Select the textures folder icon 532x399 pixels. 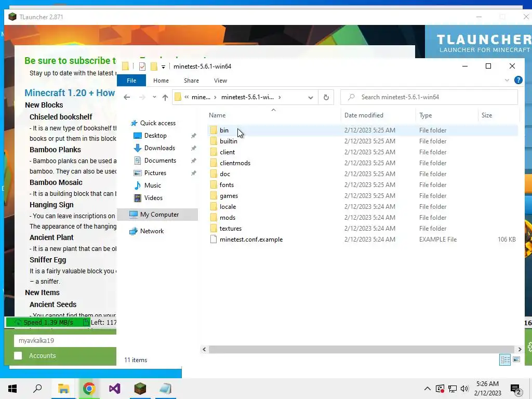pos(214,229)
